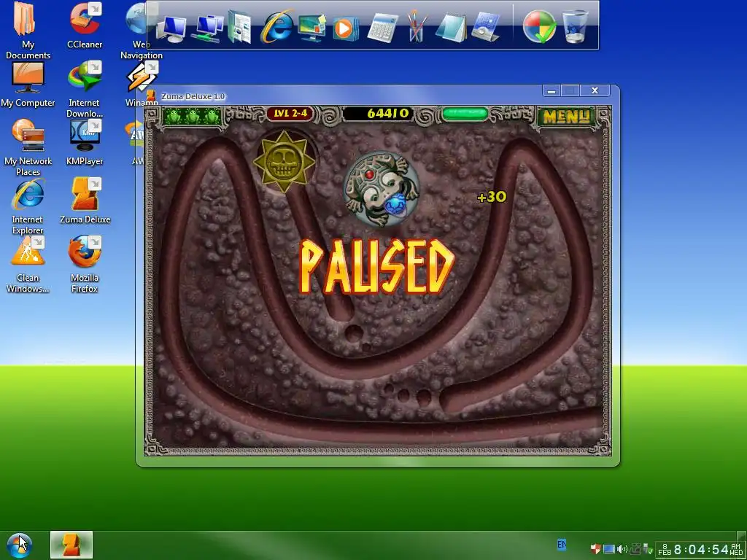Open CCleaner desktop shortcut
Image resolution: width=747 pixels, height=560 pixels.
85,26
